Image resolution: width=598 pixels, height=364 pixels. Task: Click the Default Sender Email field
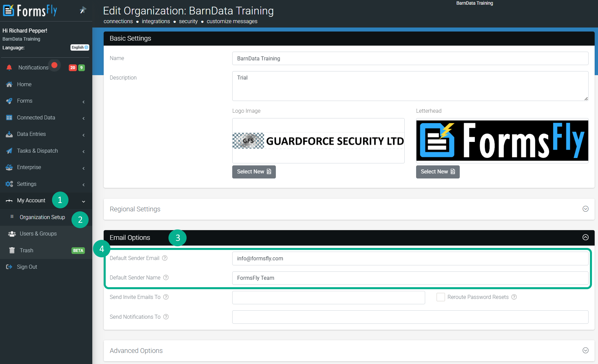(x=410, y=258)
